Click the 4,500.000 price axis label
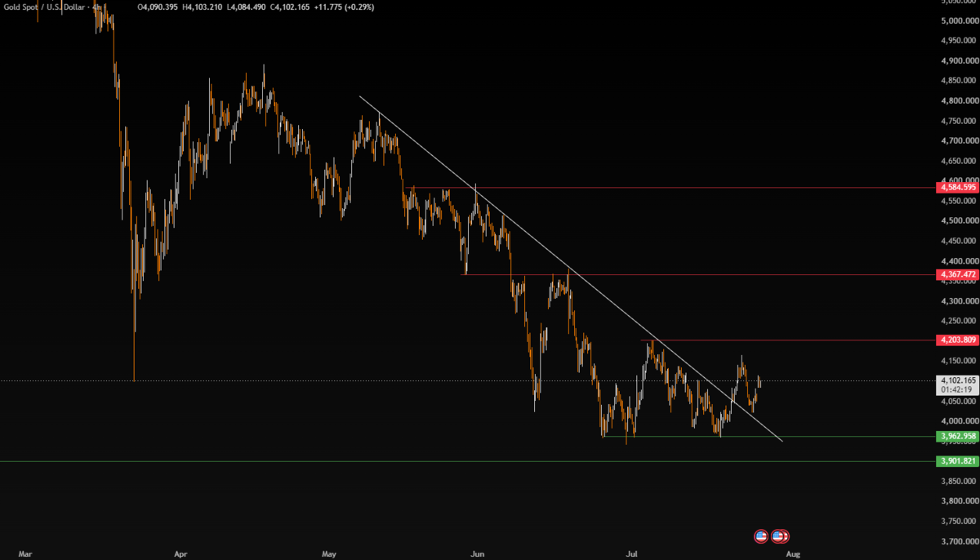Screen dimensions: 980x560 [959, 220]
